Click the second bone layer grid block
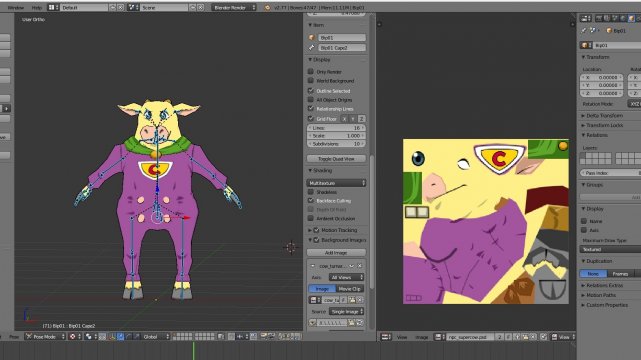 (x=204, y=337)
